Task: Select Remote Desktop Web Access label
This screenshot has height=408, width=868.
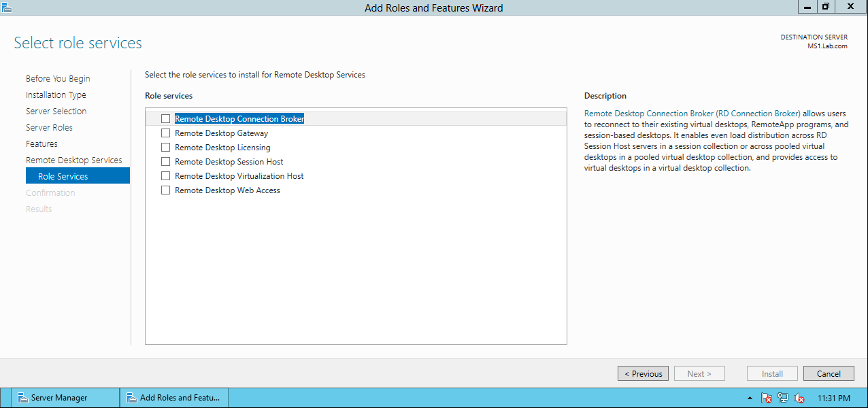Action: [x=227, y=190]
